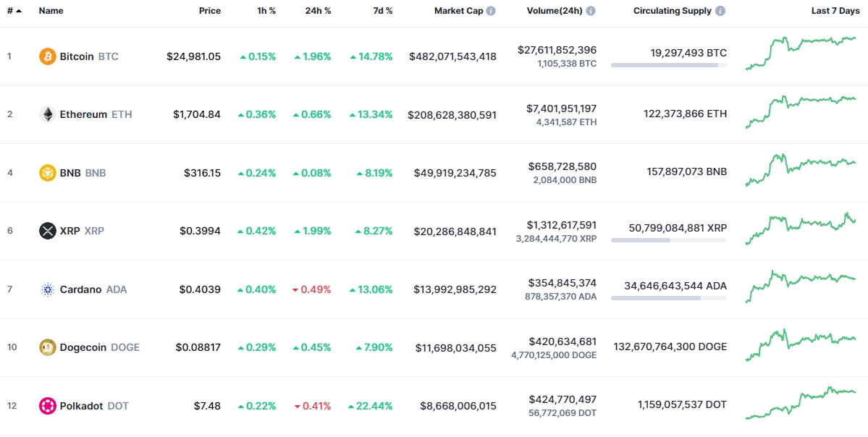Click Polkadot 7d change 22.44%
This screenshot has width=868, height=437.
(x=371, y=406)
